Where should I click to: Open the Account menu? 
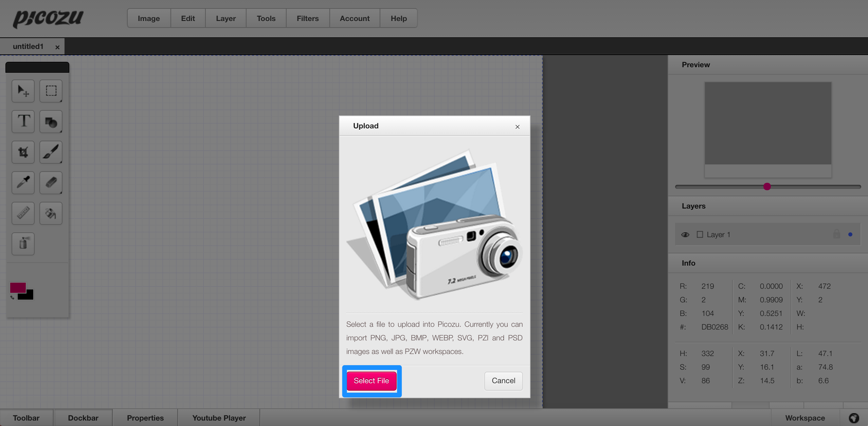pyautogui.click(x=354, y=18)
